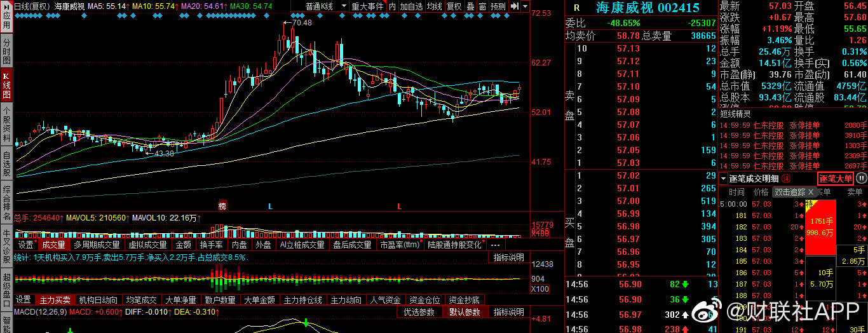This screenshot has height=333, width=868.
Task: Click the 叠 overlay icon
Action: [470, 6]
